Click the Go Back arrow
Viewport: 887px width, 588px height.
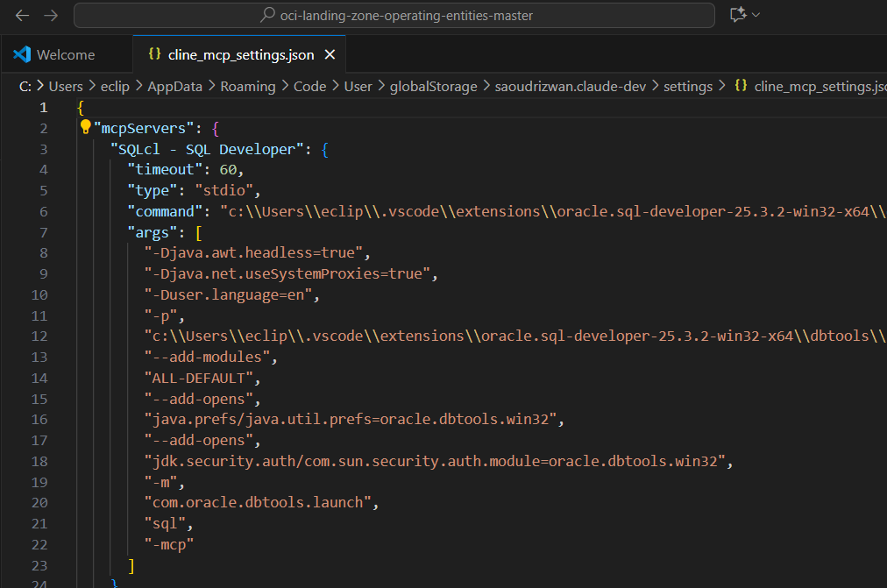23,15
